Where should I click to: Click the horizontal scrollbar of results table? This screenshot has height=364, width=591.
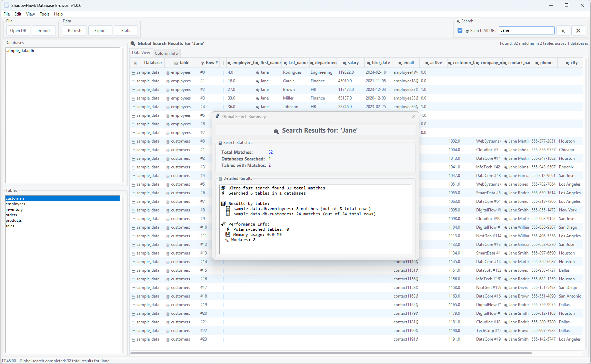pyautogui.click(x=331, y=353)
